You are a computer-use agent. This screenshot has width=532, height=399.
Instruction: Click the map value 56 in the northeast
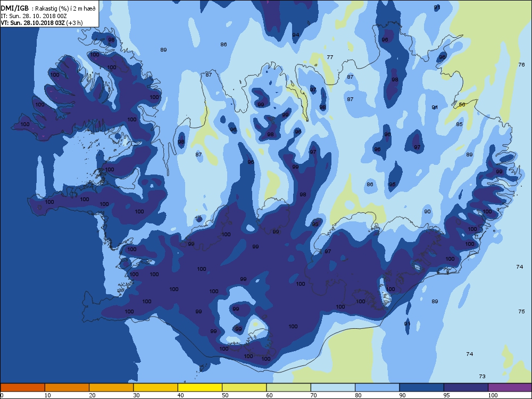pos(462,104)
